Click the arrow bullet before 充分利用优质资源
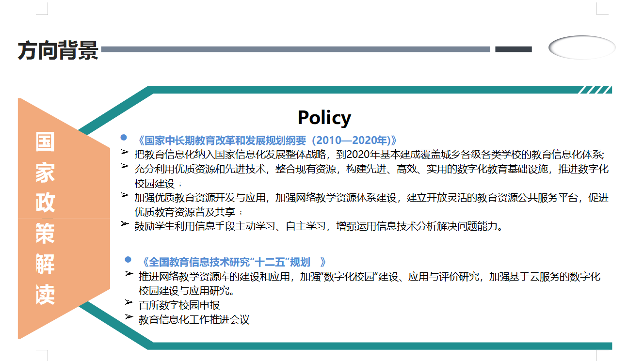The height and width of the screenshot is (361, 644). pos(125,166)
